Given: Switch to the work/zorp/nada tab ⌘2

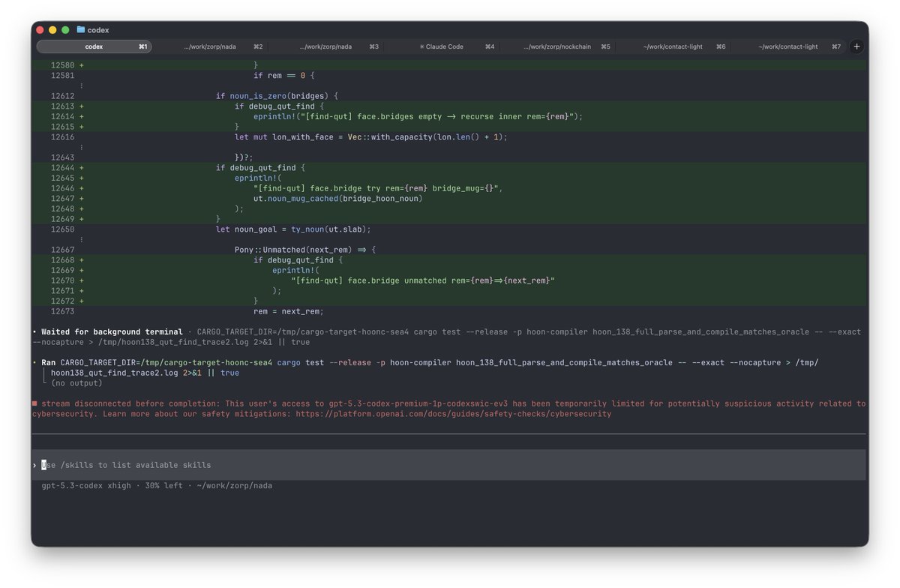Looking at the screenshot, I should tap(210, 46).
